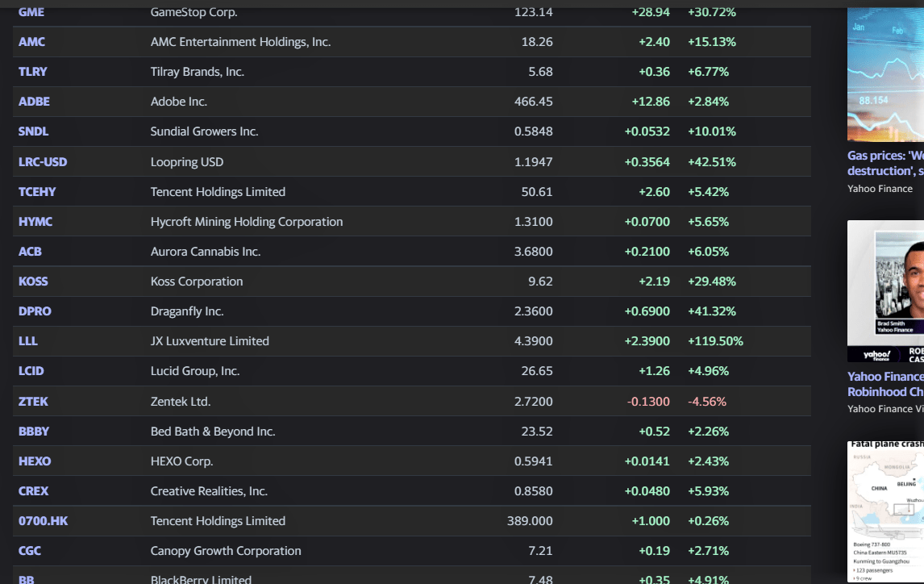Select the KOSS Koss Corporation symbol
Screen dimensions: 924x584
coord(32,281)
